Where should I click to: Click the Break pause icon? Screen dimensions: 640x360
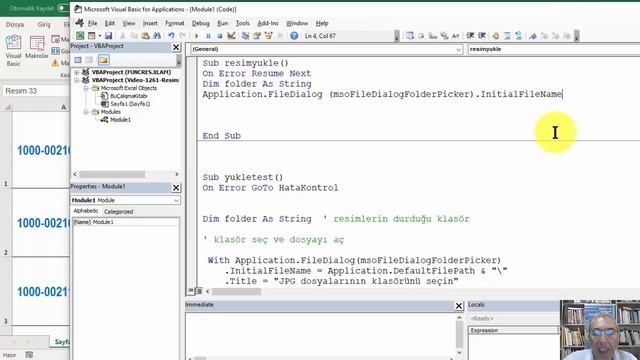(208, 36)
